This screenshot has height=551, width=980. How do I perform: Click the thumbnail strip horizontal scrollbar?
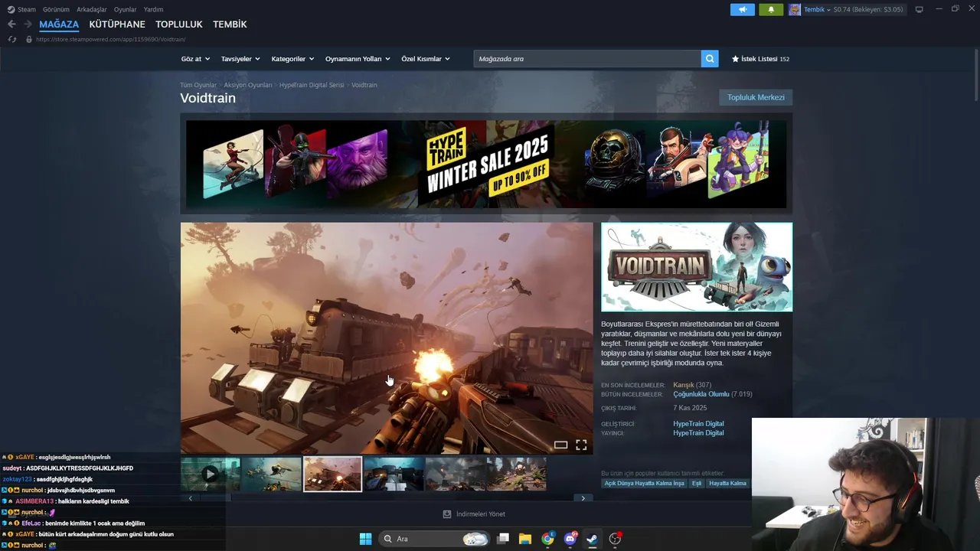387,498
